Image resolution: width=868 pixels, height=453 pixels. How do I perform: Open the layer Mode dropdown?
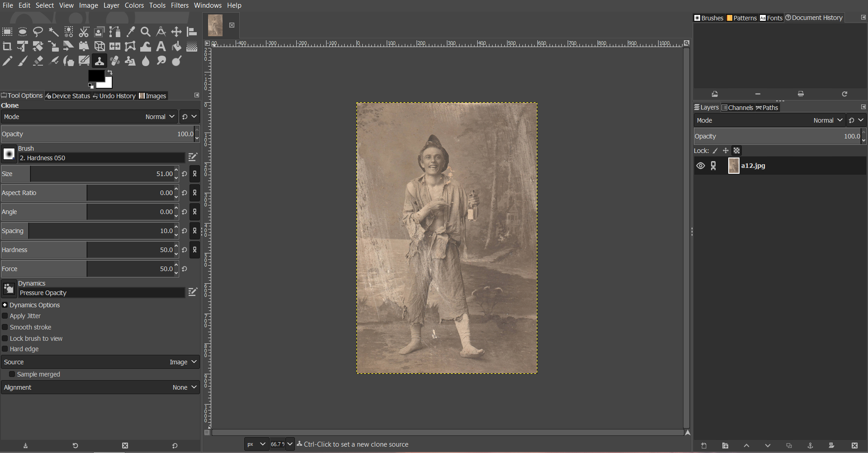827,120
